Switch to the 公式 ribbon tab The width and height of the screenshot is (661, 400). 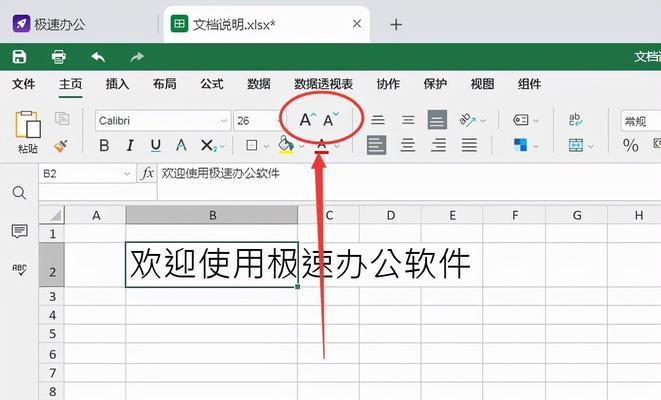click(211, 84)
